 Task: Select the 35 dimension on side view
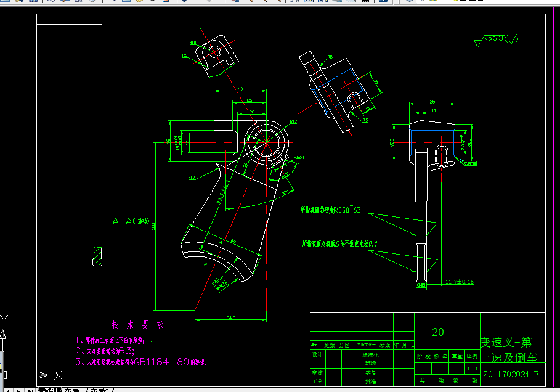[x=432, y=102]
